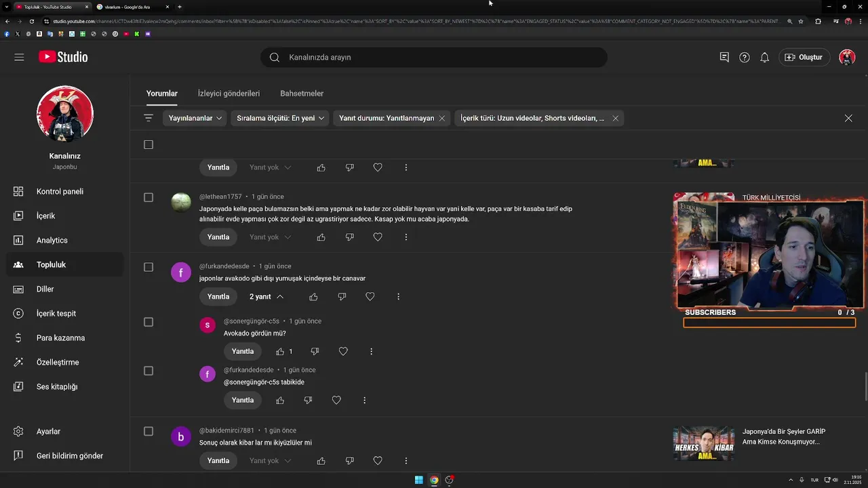Screen dimensions: 868x488
Task: Remove the 'İçerik türü' filter chip
Action: pos(615,118)
